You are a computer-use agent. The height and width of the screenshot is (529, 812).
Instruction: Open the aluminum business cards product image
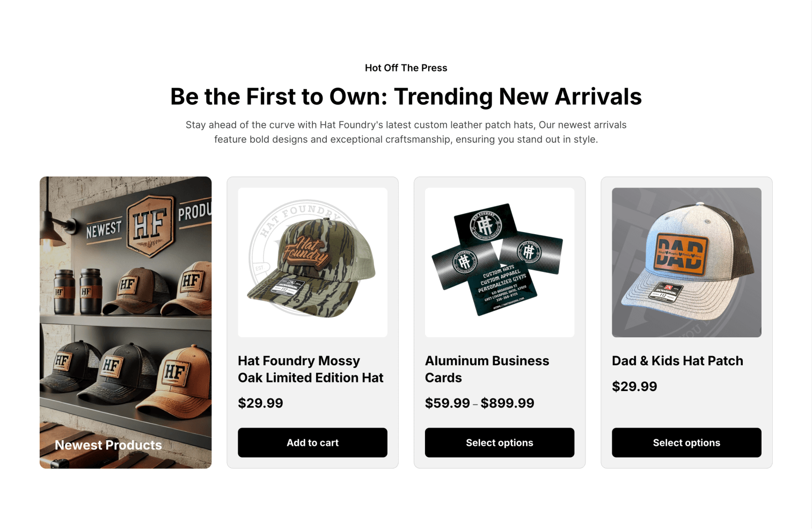[x=500, y=263]
